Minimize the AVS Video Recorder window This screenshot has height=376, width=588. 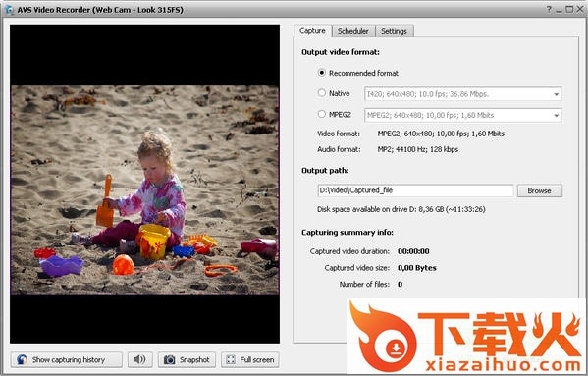tap(559, 10)
